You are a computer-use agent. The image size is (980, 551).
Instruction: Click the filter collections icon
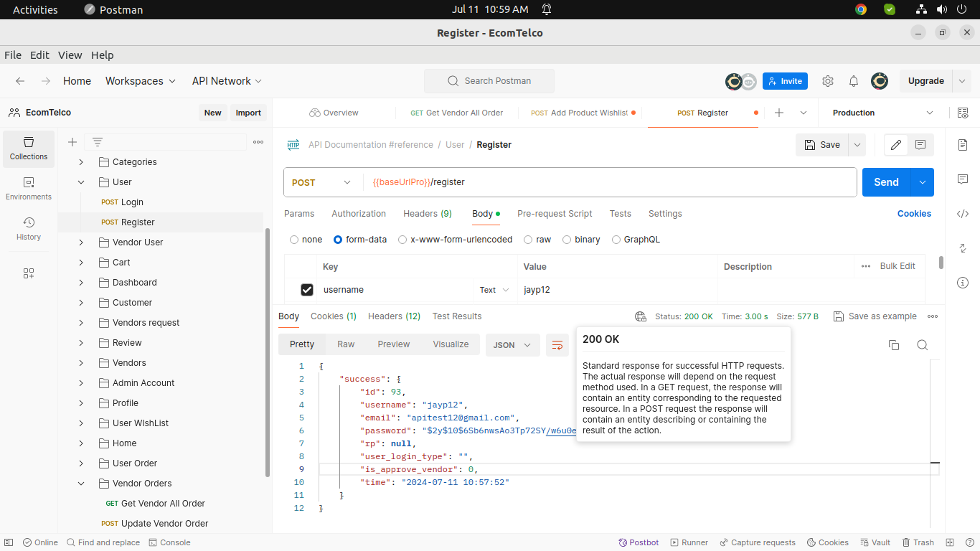pyautogui.click(x=98, y=142)
